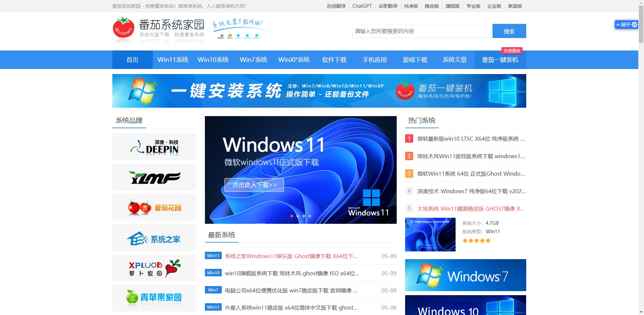Select the 系统之家 brand logo
The image size is (644, 315).
tap(154, 237)
